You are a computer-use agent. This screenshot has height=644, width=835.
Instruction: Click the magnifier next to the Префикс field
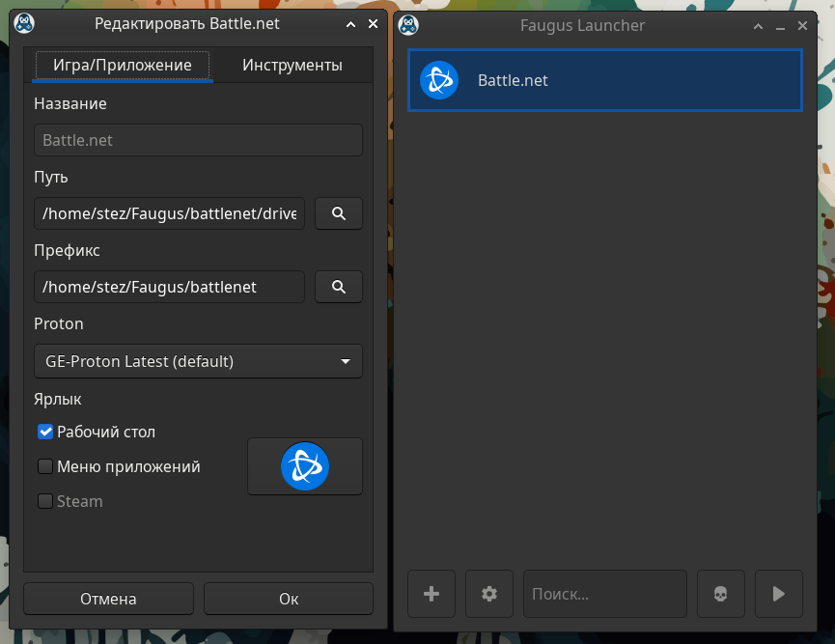click(x=338, y=287)
